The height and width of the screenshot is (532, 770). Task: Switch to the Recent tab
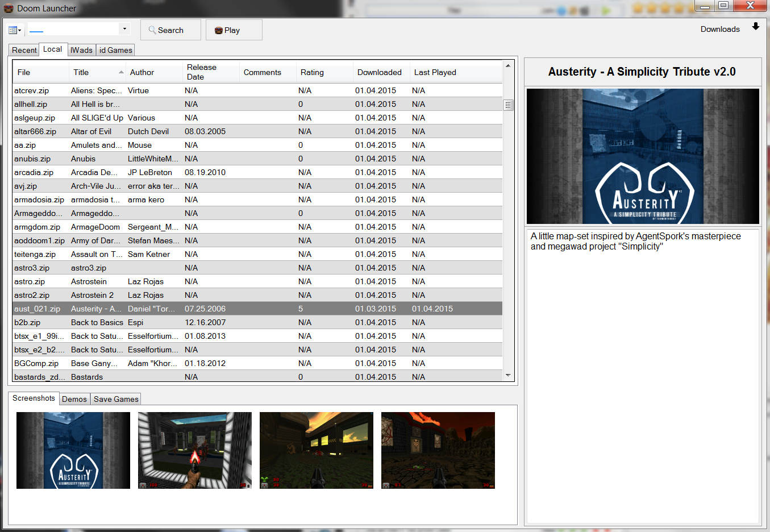point(24,50)
